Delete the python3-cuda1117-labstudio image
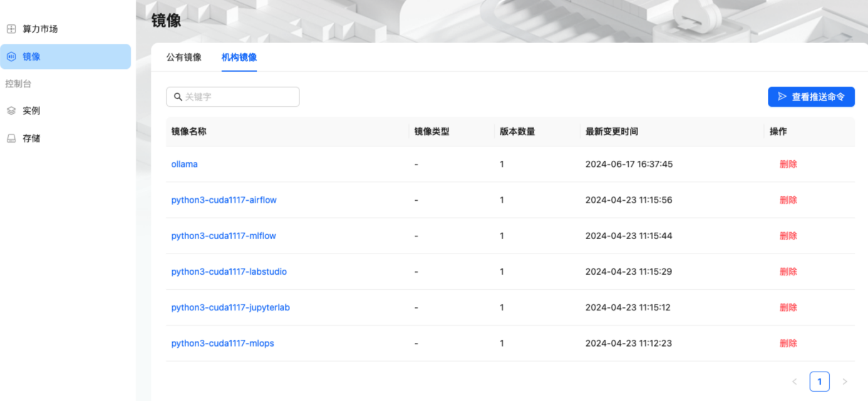Screen dimensions: 868x401 tap(788, 272)
